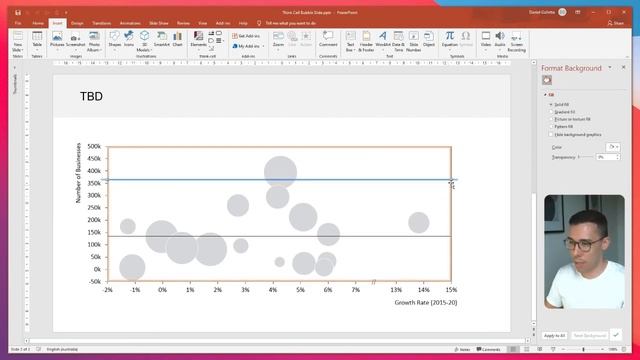Insert Audio media

(500, 39)
